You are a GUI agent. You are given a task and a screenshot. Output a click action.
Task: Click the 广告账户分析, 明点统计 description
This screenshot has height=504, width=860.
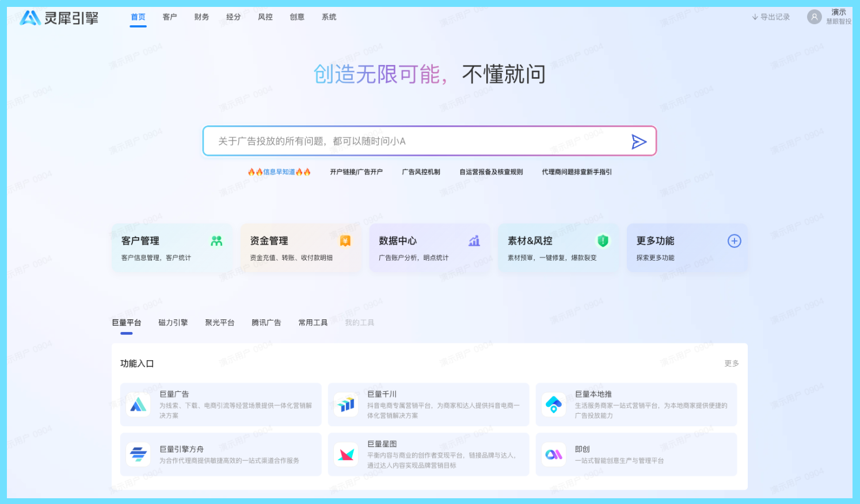pyautogui.click(x=413, y=258)
